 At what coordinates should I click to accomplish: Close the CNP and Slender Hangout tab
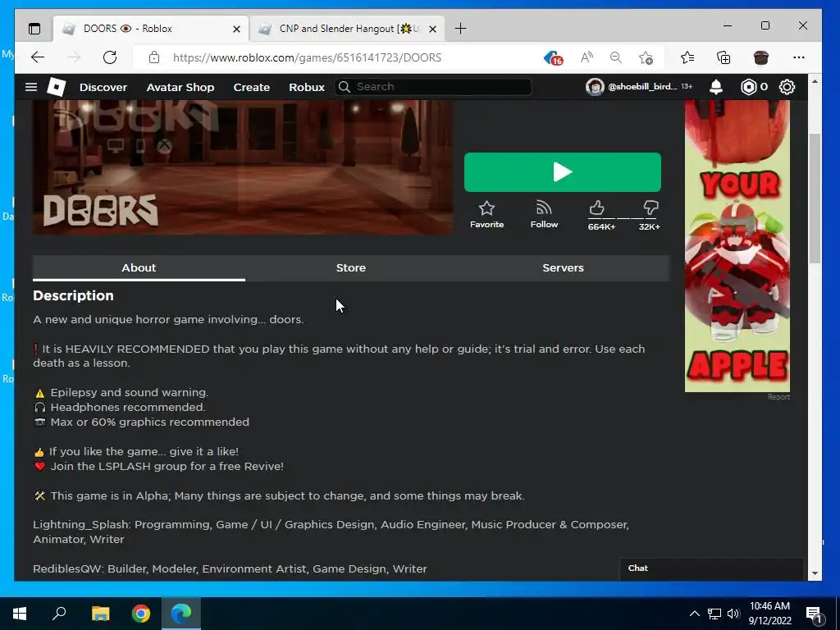coord(433,29)
